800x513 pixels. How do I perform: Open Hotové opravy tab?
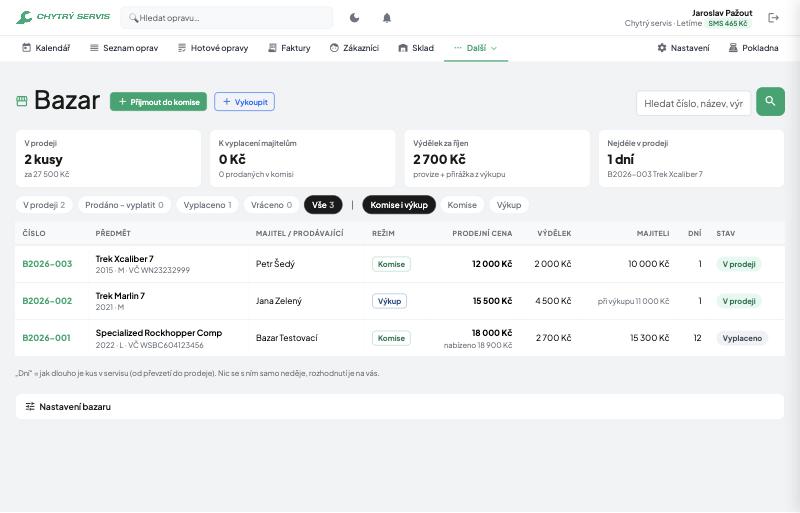[213, 48]
